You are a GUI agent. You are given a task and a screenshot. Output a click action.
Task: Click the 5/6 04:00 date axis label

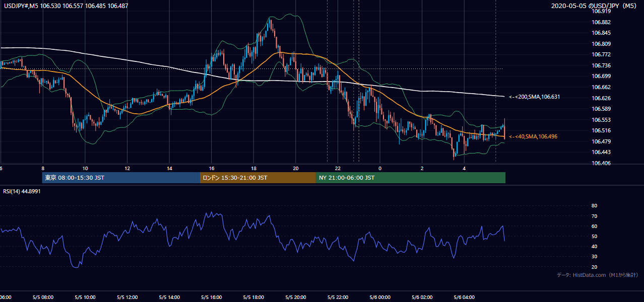point(464,297)
